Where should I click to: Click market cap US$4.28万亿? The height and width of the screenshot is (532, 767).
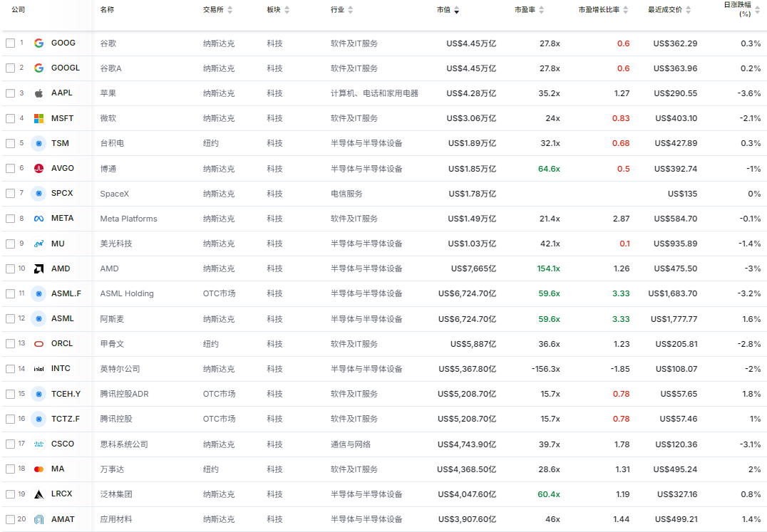(471, 93)
